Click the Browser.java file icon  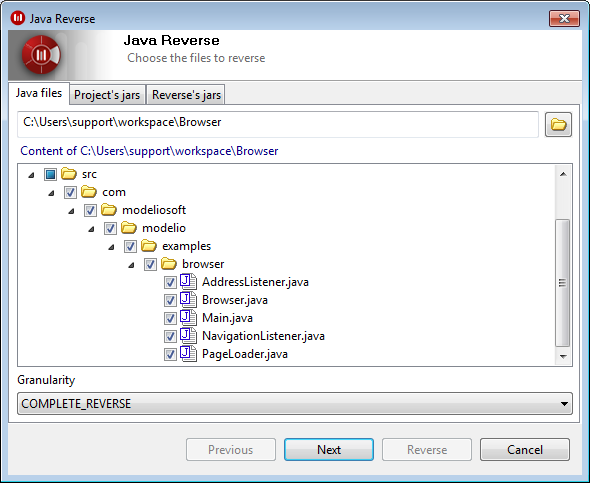188,300
